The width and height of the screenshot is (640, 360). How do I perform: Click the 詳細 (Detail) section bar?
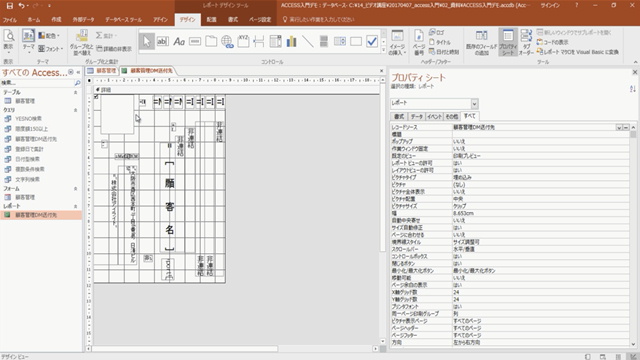pyautogui.click(x=237, y=90)
